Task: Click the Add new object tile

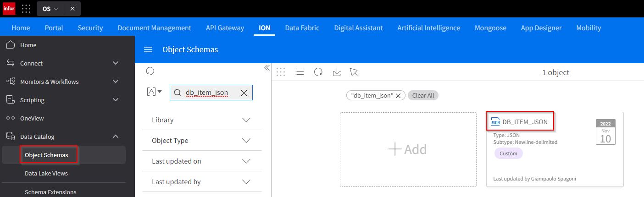Action: tap(408, 149)
